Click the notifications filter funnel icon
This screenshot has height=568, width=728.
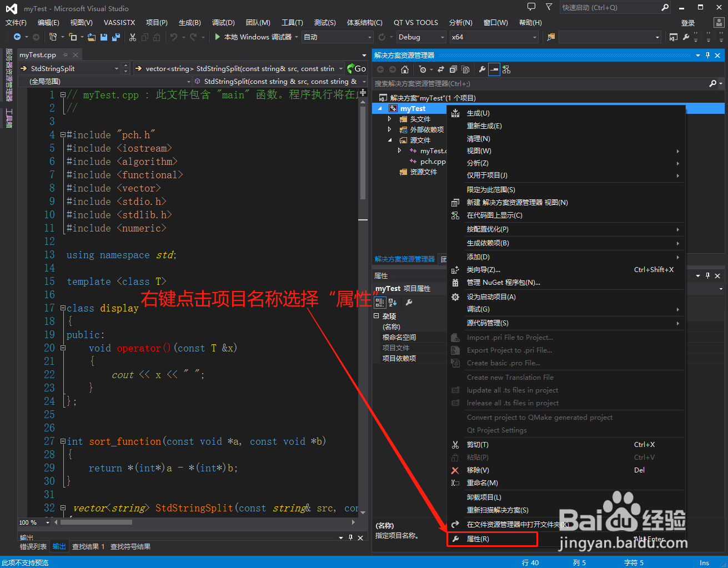click(x=549, y=7)
